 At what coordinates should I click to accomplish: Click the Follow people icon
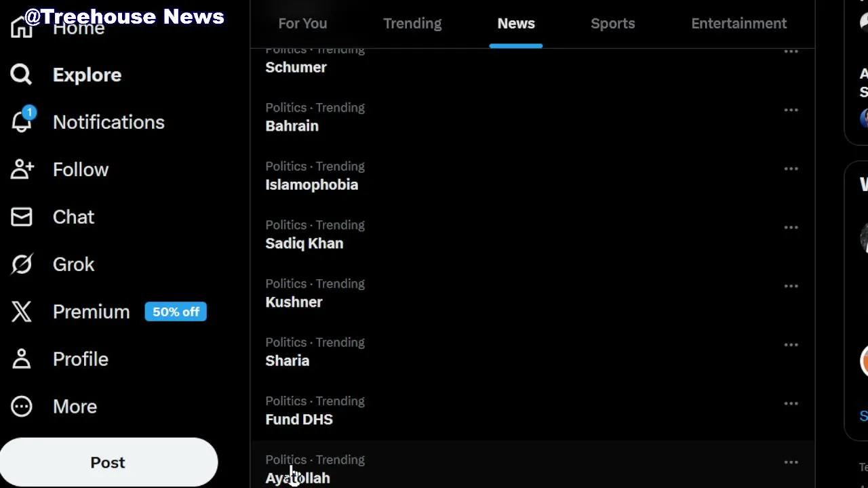click(x=21, y=169)
